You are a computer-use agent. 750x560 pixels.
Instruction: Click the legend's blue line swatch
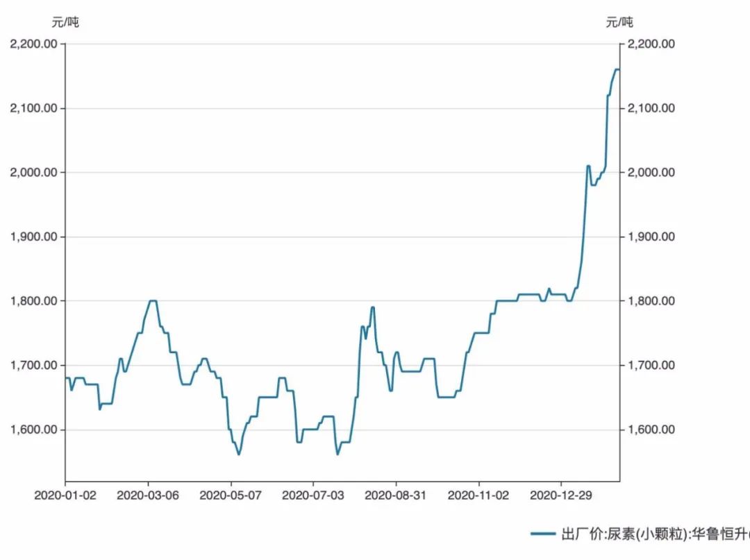tap(543, 534)
